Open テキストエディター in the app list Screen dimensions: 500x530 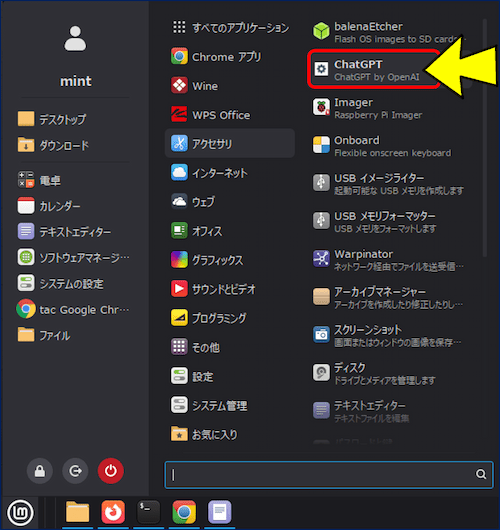[389, 411]
